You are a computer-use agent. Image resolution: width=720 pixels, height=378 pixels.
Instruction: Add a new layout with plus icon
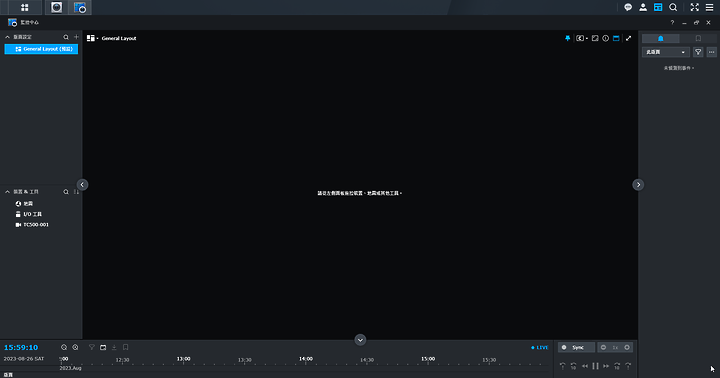point(76,37)
